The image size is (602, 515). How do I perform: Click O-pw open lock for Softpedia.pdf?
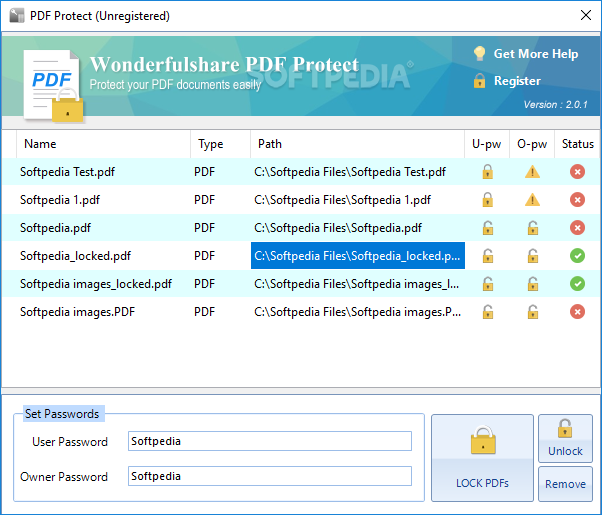point(533,228)
